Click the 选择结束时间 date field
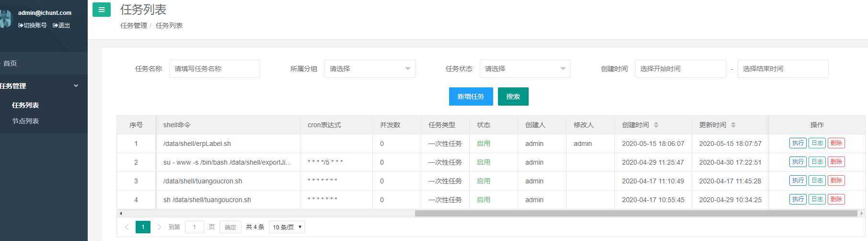 click(x=783, y=69)
